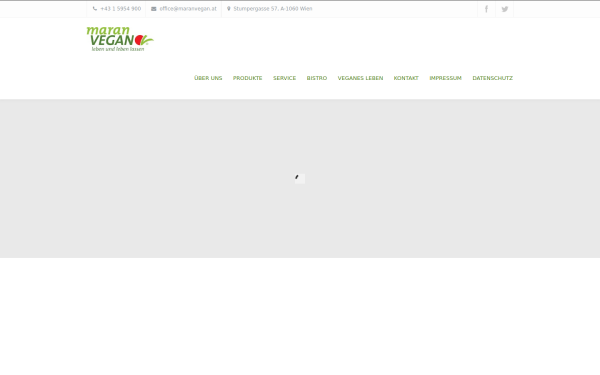Click the maran VEGAN logo
This screenshot has width=600, height=375.
click(x=120, y=39)
